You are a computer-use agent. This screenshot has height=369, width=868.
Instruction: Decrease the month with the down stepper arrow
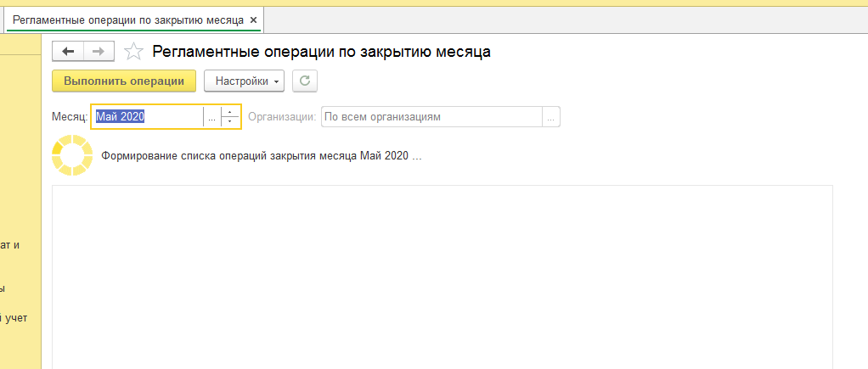coord(229,121)
